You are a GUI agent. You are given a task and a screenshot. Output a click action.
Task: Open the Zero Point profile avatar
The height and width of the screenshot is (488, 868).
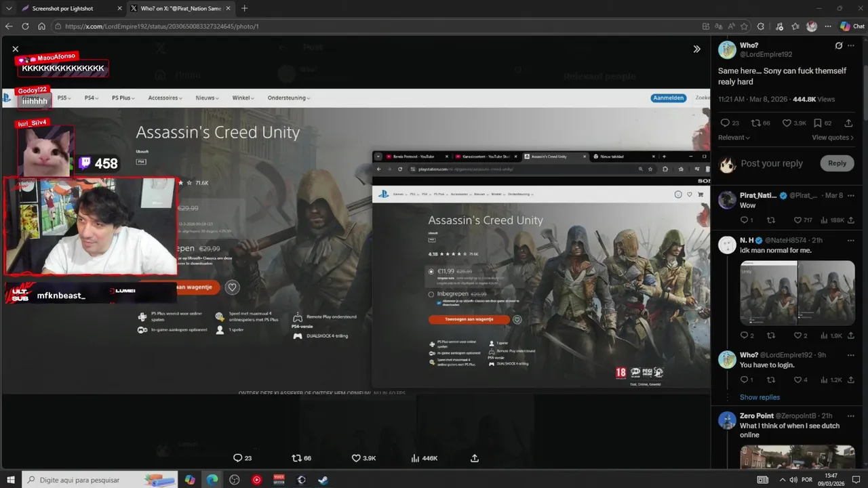(x=727, y=420)
